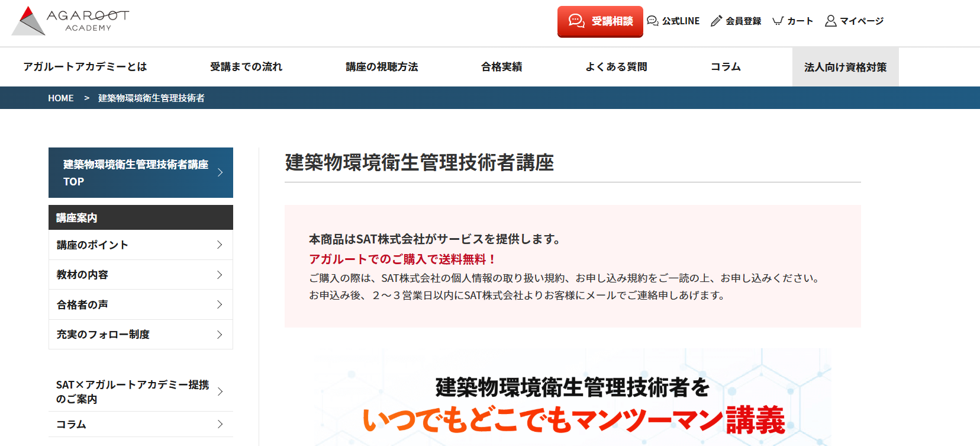Open the shopping cart icon
This screenshot has width=980, height=446.
point(778,21)
